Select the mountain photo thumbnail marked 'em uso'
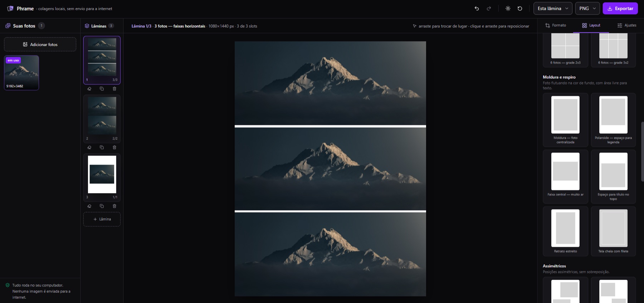This screenshot has width=644, height=303. click(21, 73)
